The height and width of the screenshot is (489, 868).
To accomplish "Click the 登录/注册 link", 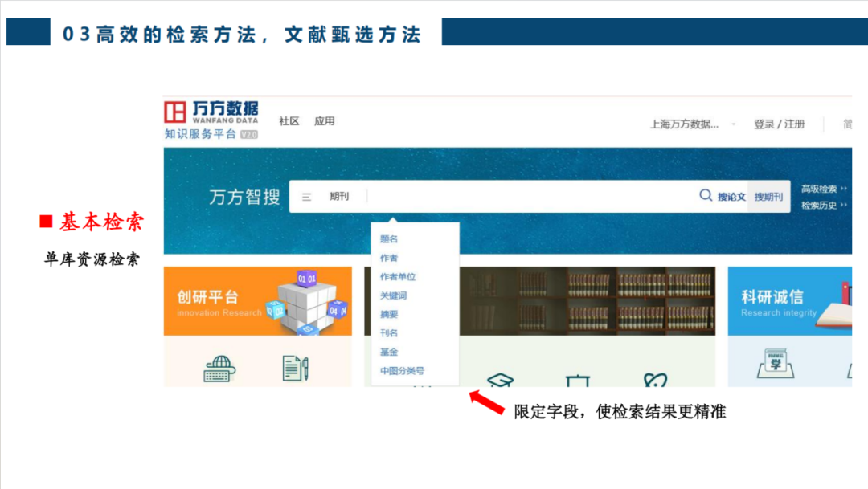I will pos(777,124).
